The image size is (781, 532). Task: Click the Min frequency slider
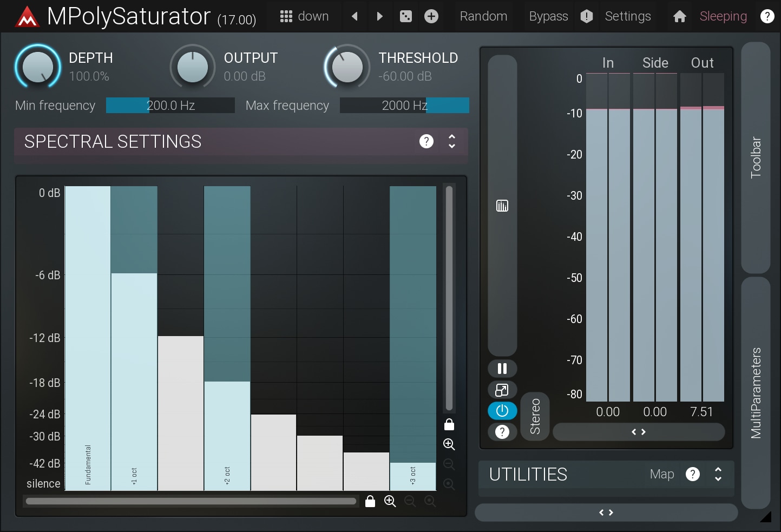point(170,106)
